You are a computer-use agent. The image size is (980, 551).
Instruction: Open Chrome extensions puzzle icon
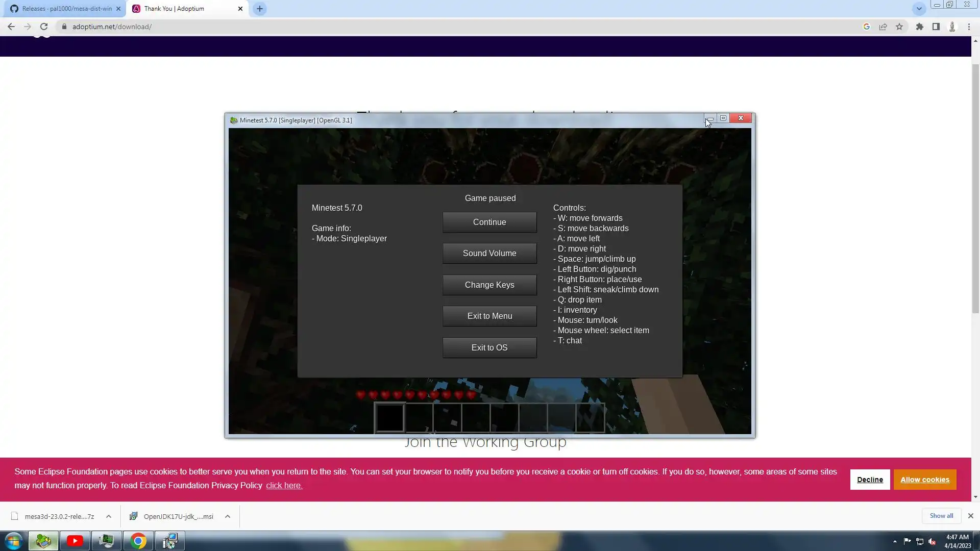point(919,27)
